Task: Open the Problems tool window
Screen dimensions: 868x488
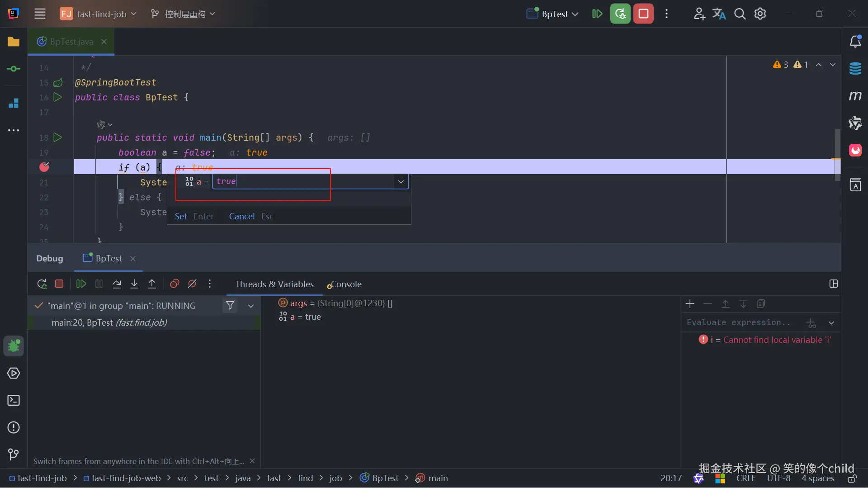Action: tap(14, 427)
